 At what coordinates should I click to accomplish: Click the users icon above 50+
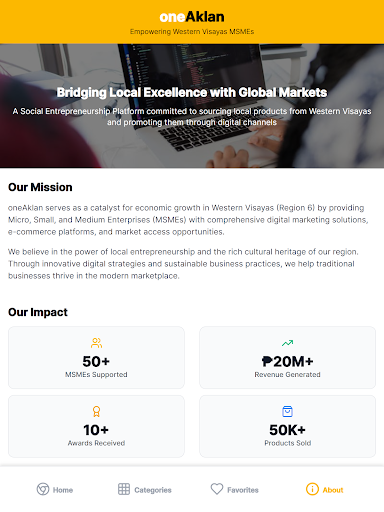96,343
